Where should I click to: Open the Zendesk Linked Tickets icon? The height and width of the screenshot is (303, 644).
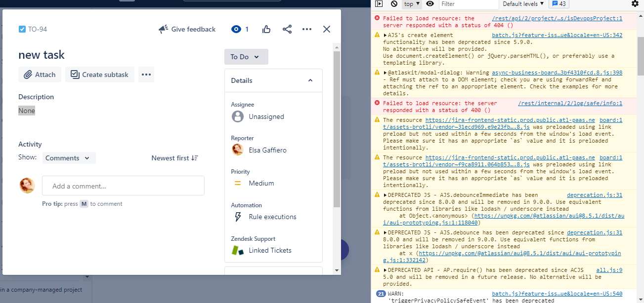pyautogui.click(x=238, y=250)
